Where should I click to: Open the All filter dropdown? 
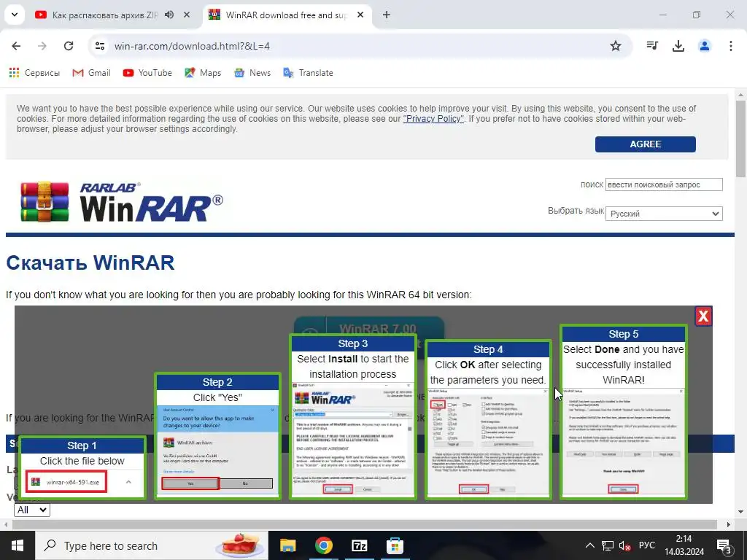pyautogui.click(x=32, y=510)
